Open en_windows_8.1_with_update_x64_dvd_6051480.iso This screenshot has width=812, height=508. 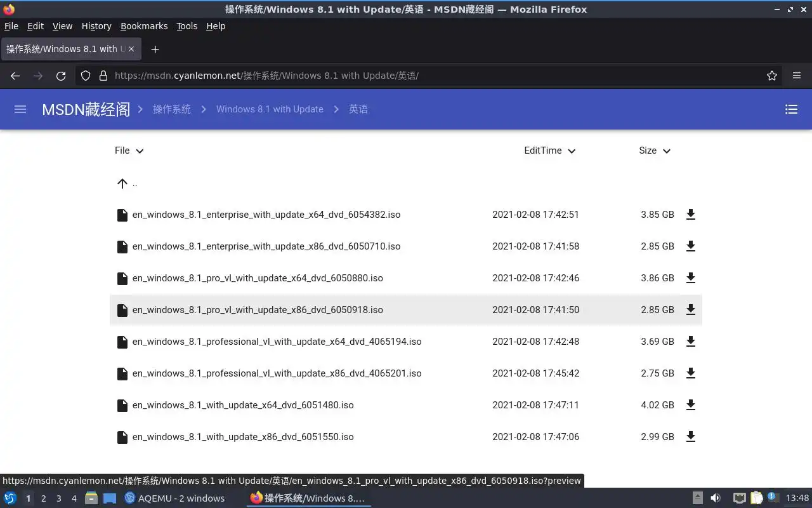click(x=243, y=405)
